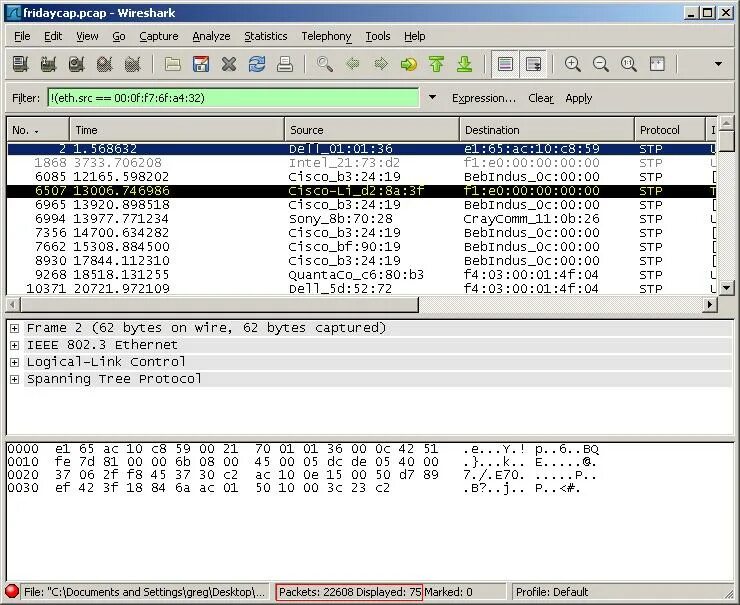Jump to first packet icon
This screenshot has width=740, height=605.
click(x=437, y=64)
